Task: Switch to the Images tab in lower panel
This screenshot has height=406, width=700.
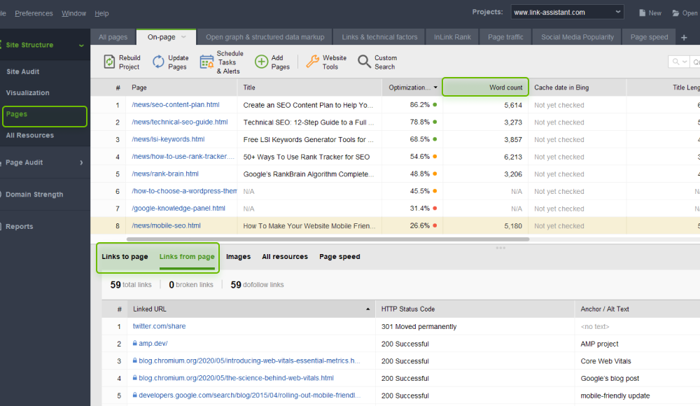Action: coord(238,257)
